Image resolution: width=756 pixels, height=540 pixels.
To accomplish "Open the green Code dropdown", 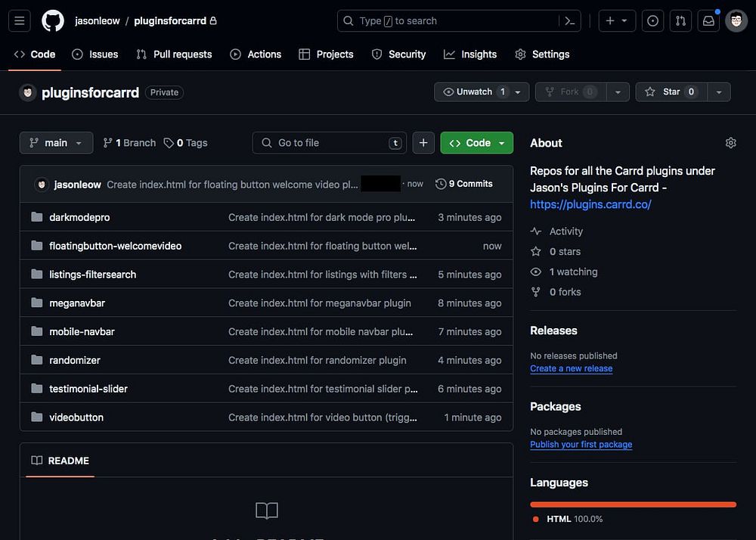I will pos(476,143).
